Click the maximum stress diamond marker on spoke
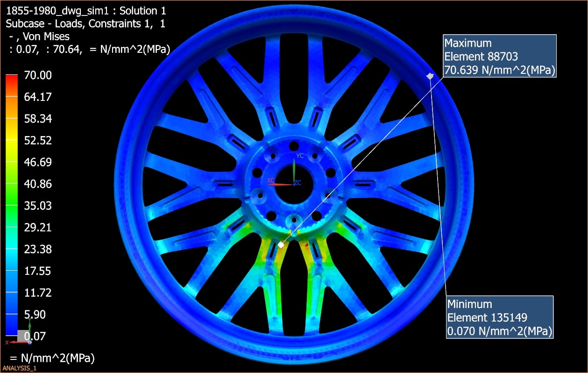 [281, 244]
